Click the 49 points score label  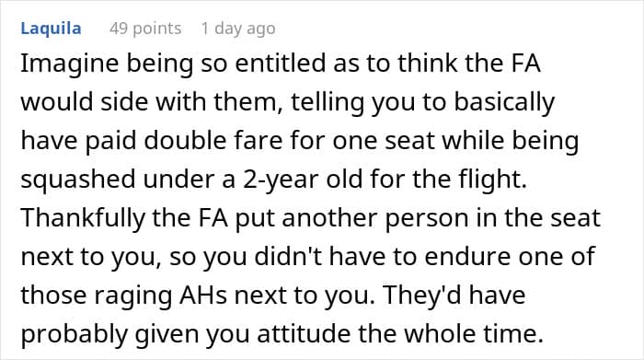coord(145,29)
